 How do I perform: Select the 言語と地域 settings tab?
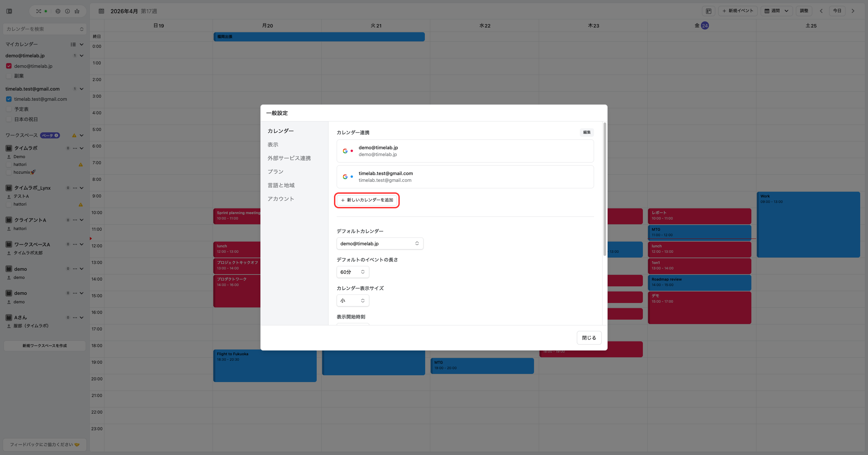tap(281, 185)
